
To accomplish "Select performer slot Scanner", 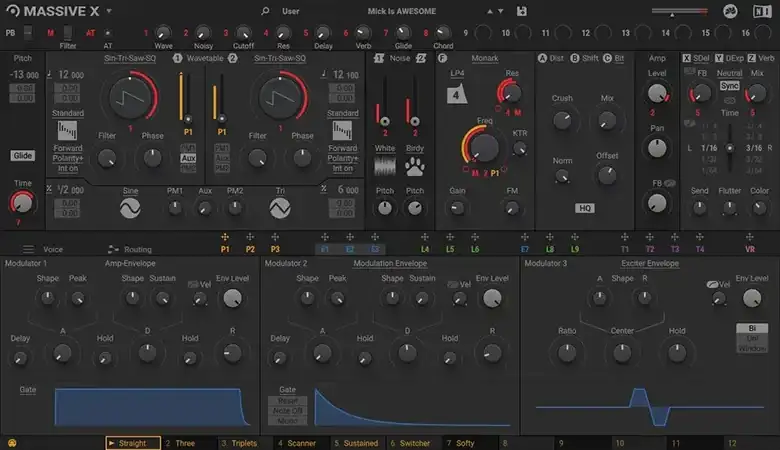I will pos(301,443).
